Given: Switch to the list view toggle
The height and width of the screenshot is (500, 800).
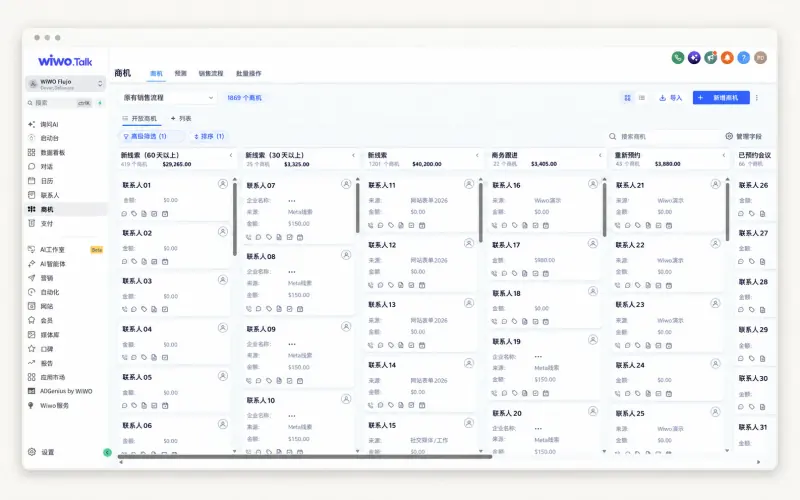Looking at the screenshot, I should click(x=642, y=97).
